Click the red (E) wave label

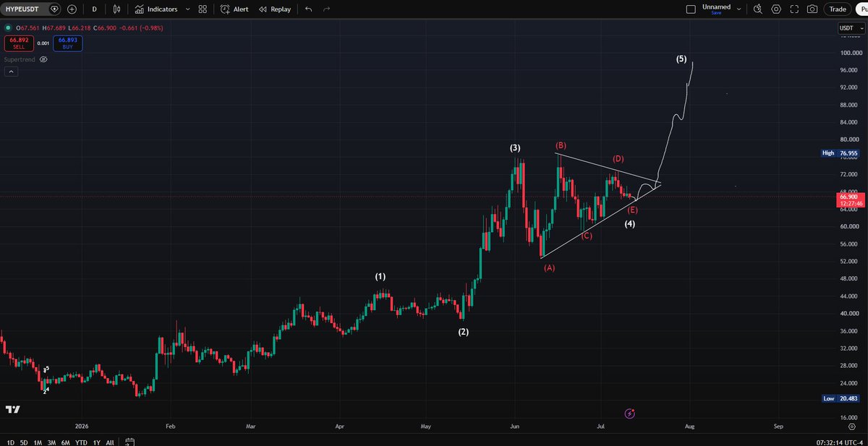633,210
